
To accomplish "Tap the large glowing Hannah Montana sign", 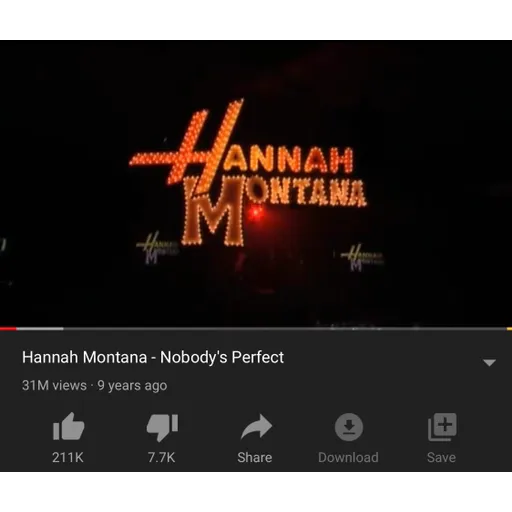I will coord(248,173).
